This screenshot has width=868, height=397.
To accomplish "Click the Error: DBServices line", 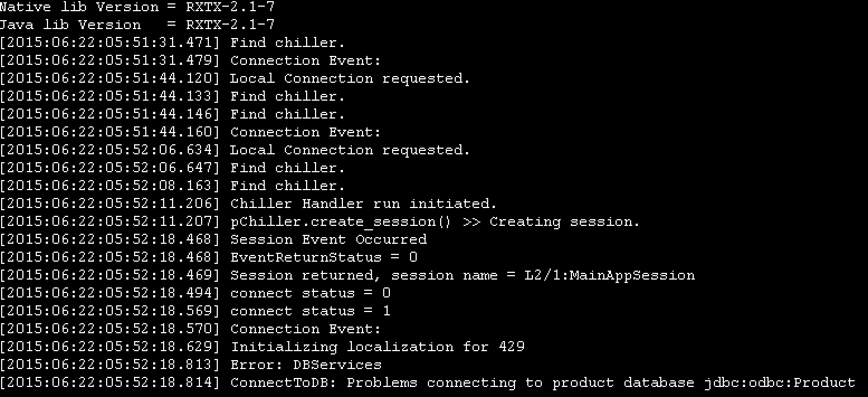I will pyautogui.click(x=191, y=365).
